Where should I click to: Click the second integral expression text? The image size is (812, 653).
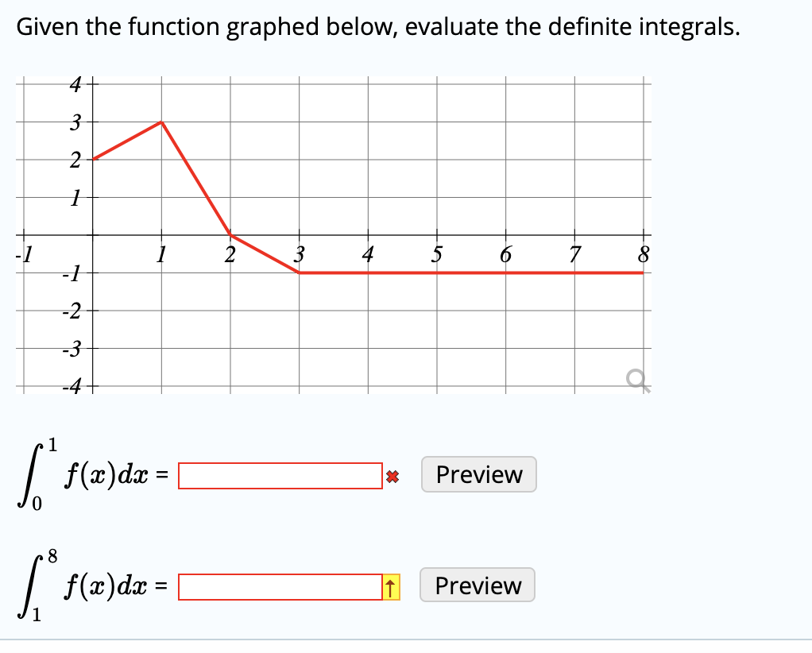pyautogui.click(x=87, y=584)
